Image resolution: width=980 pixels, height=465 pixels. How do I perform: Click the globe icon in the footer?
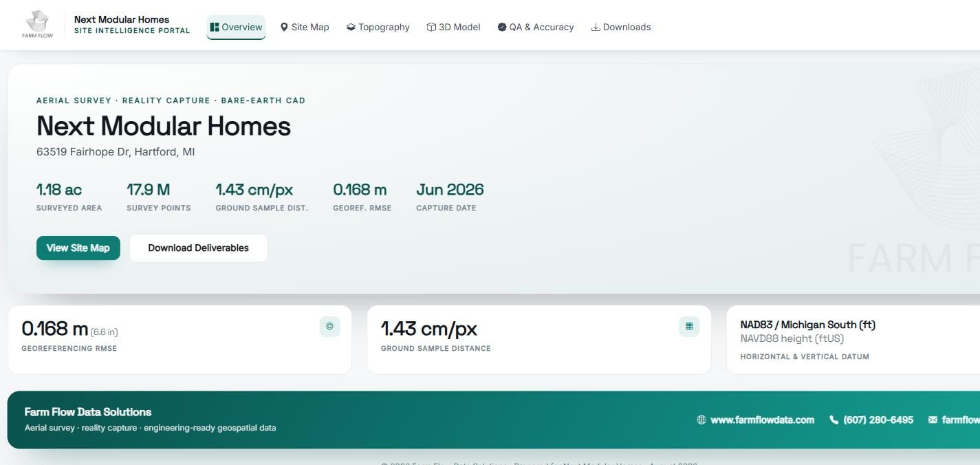pos(701,420)
